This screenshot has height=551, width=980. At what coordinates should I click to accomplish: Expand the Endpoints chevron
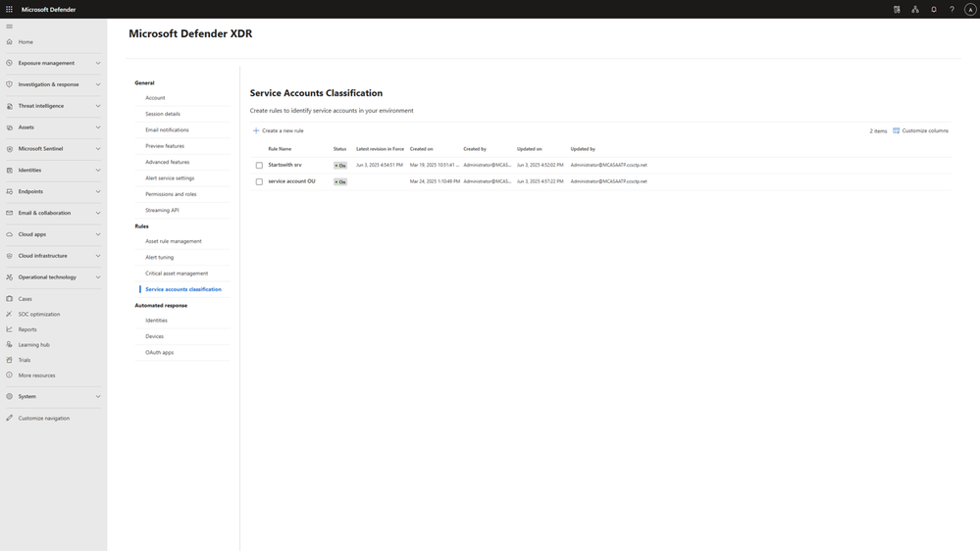click(x=97, y=192)
